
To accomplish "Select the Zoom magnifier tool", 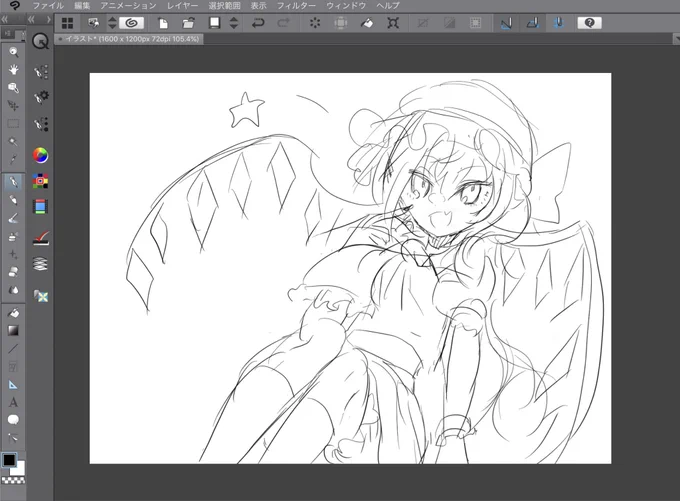I will [x=13, y=52].
